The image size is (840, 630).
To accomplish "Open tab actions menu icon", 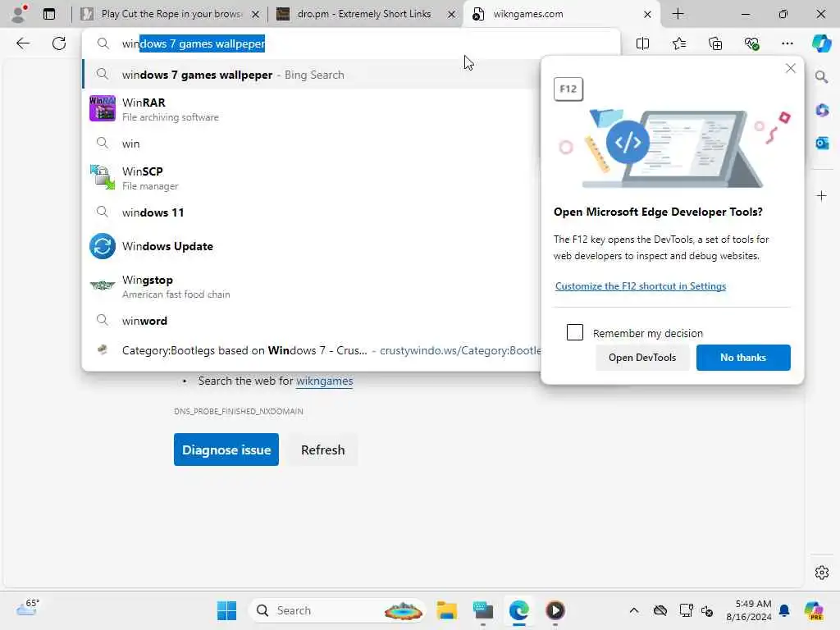I will coord(48,14).
